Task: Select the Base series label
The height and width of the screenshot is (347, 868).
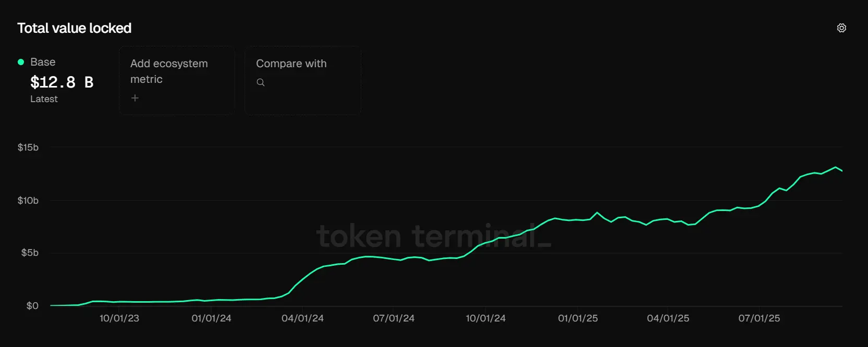Action: [x=43, y=62]
